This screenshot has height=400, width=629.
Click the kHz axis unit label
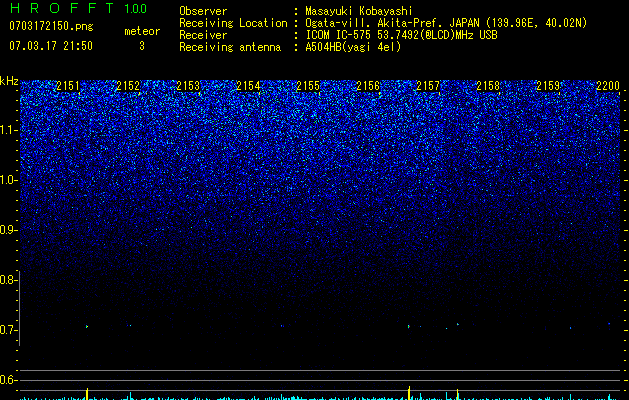point(9,81)
